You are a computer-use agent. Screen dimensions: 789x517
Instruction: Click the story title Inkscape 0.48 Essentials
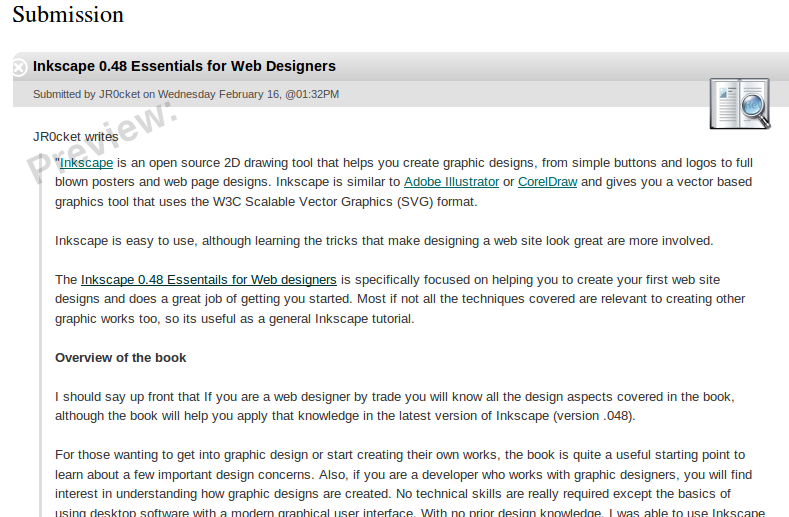pos(184,66)
